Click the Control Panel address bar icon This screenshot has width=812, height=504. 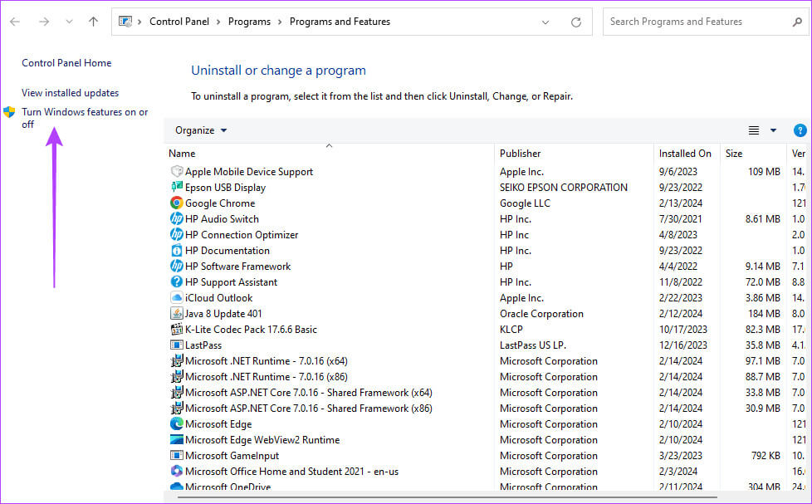point(125,22)
